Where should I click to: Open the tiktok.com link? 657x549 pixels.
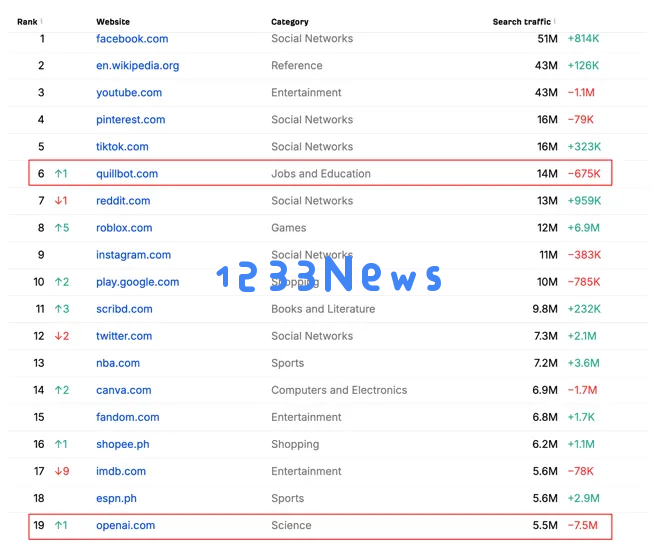[122, 147]
